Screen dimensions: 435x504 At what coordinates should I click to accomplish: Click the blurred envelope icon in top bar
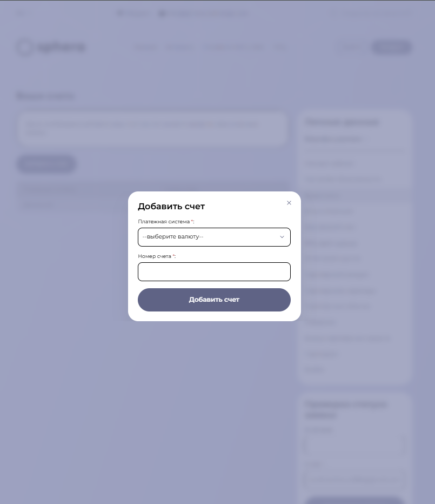tap(162, 14)
